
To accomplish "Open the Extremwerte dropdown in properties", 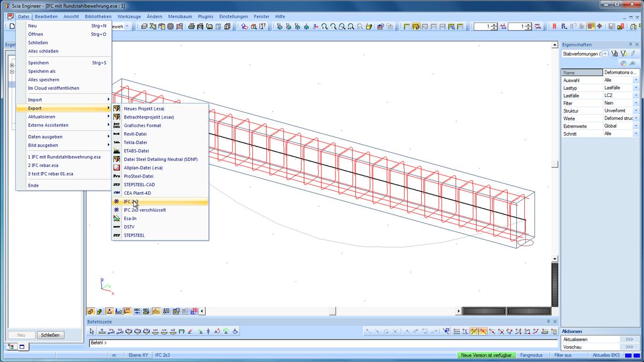I will [636, 126].
